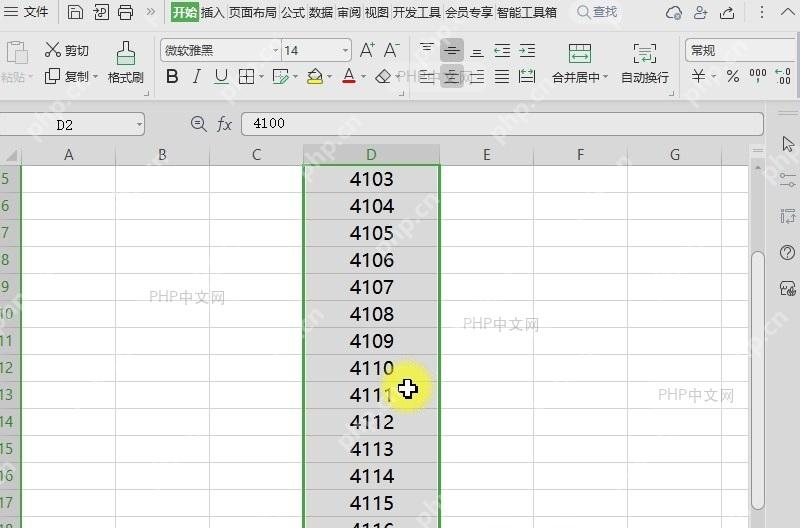Click the fx insert function icon
The width and height of the screenshot is (800, 528).
click(x=224, y=123)
